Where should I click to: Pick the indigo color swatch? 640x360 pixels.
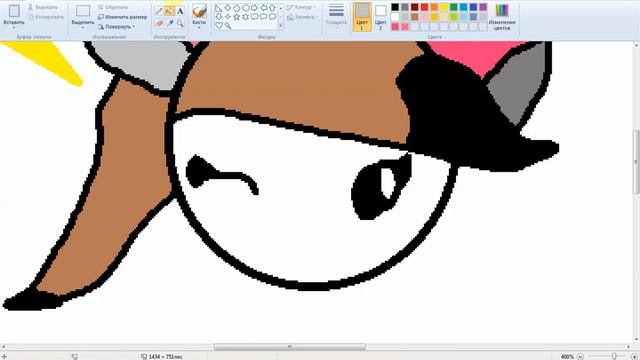tap(473, 7)
